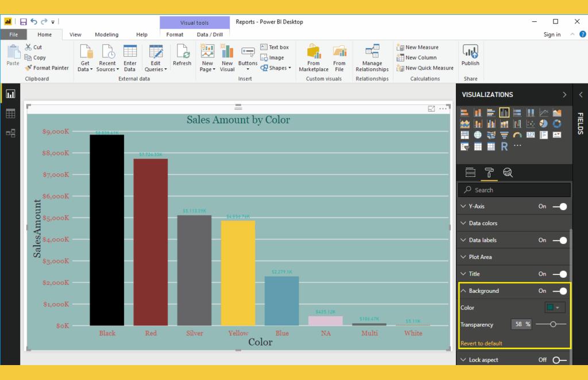Select the line chart visualization

(x=543, y=113)
